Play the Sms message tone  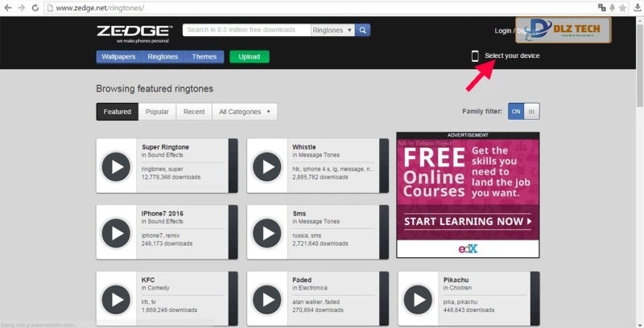267,232
